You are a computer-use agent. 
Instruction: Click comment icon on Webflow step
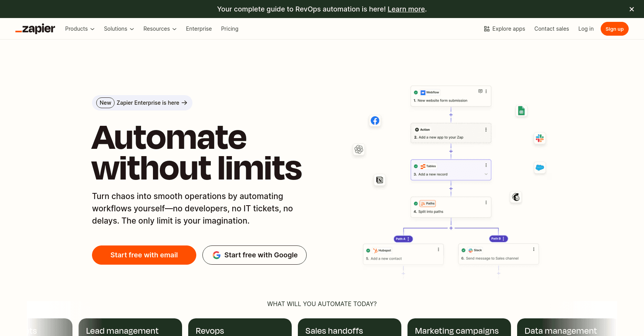click(480, 91)
